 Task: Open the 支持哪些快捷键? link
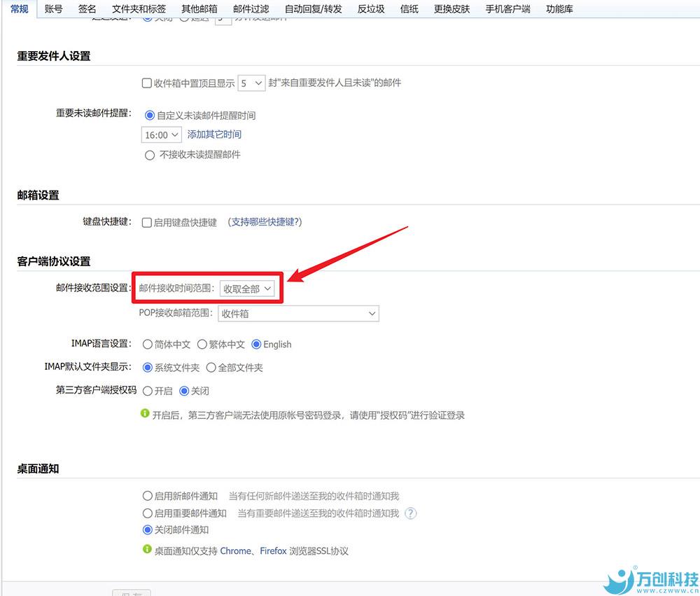coord(266,222)
